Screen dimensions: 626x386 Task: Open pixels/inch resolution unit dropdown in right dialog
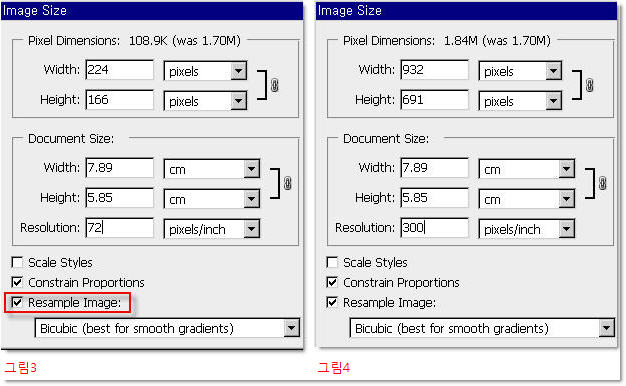[x=527, y=229]
